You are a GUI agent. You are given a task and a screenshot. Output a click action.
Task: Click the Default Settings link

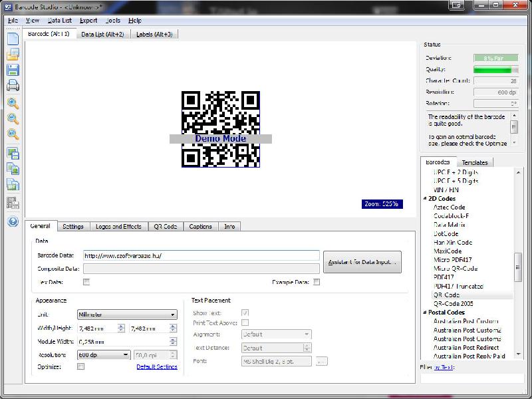pyautogui.click(x=157, y=367)
